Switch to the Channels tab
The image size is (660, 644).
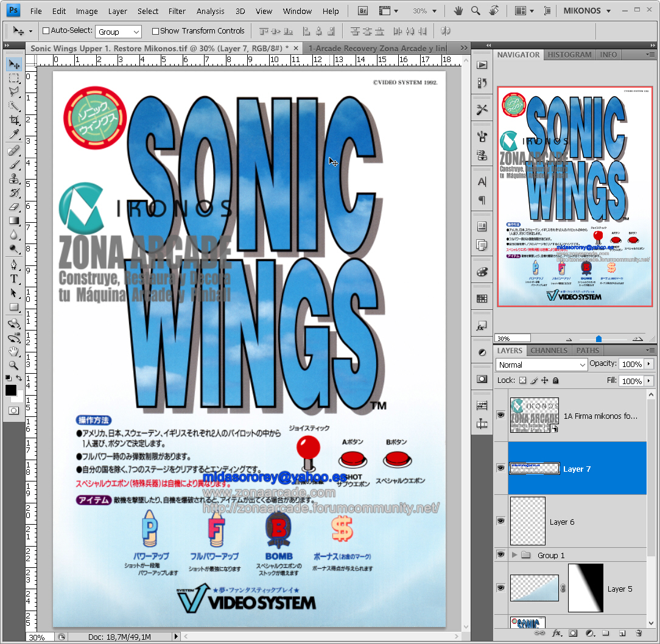(549, 351)
